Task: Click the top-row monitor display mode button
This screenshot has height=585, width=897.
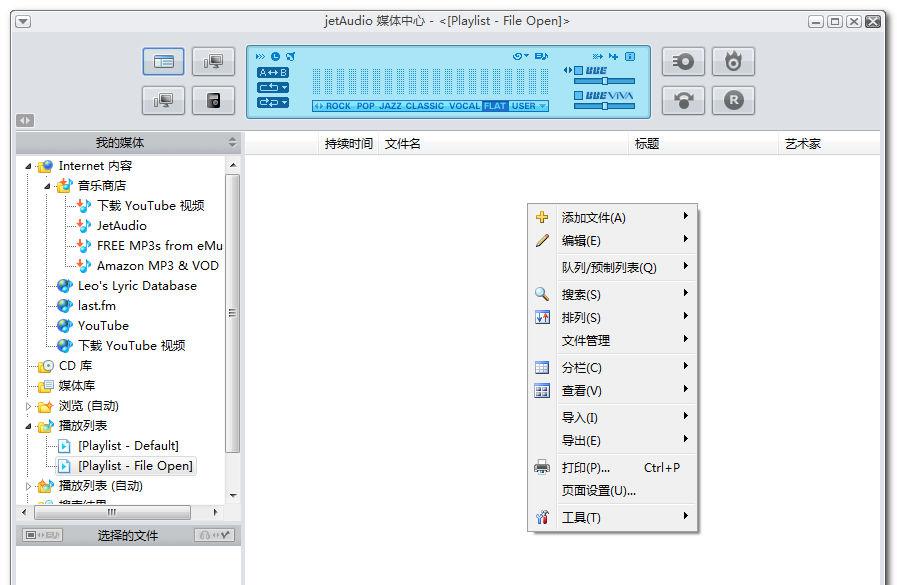Action: coord(213,62)
